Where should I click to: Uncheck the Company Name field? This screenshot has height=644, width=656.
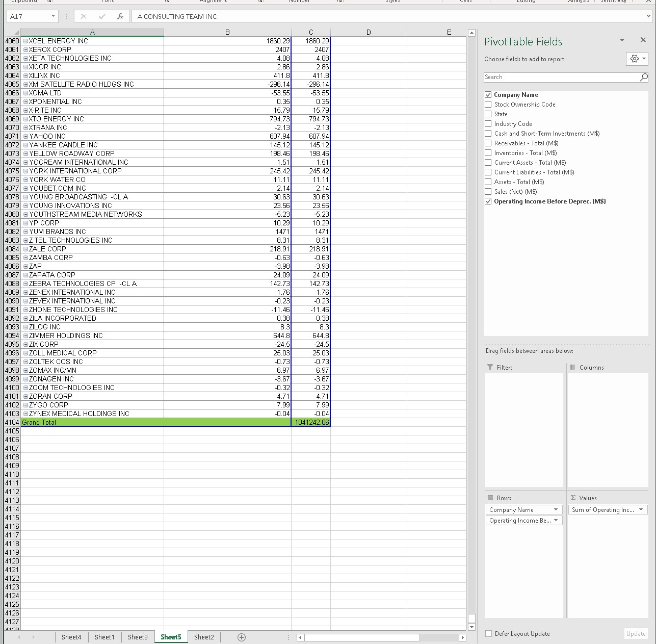pos(488,94)
